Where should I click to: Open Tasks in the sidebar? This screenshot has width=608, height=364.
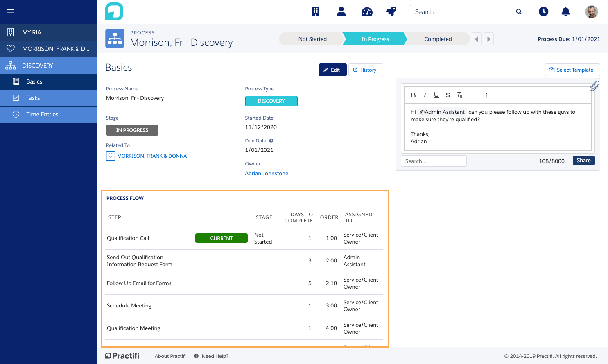(x=48, y=98)
